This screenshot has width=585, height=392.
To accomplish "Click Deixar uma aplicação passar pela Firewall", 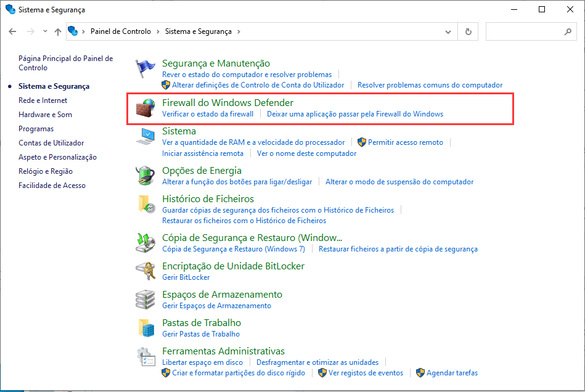I will tap(355, 114).
